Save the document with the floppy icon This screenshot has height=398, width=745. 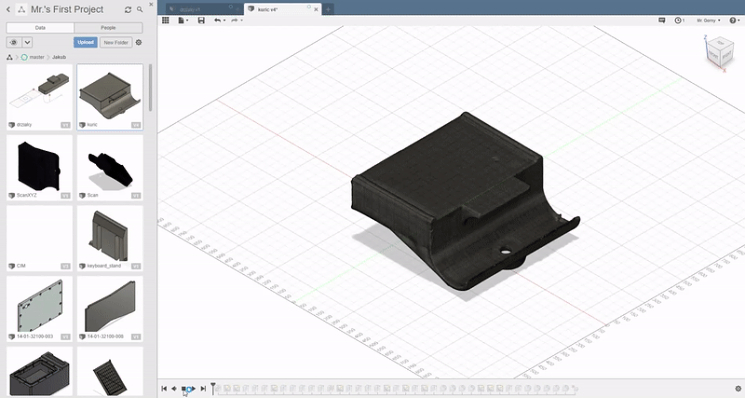201,20
